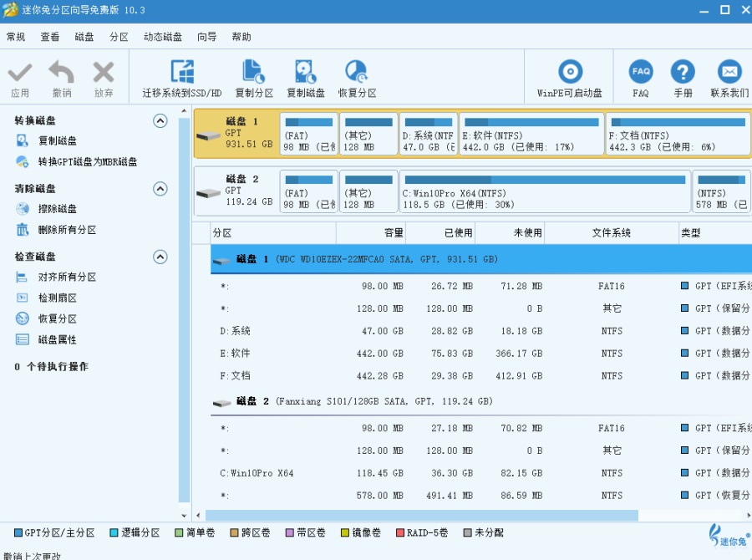The image size is (752, 560).
Task: Select the F:文档 row in partition list
Action: [481, 376]
